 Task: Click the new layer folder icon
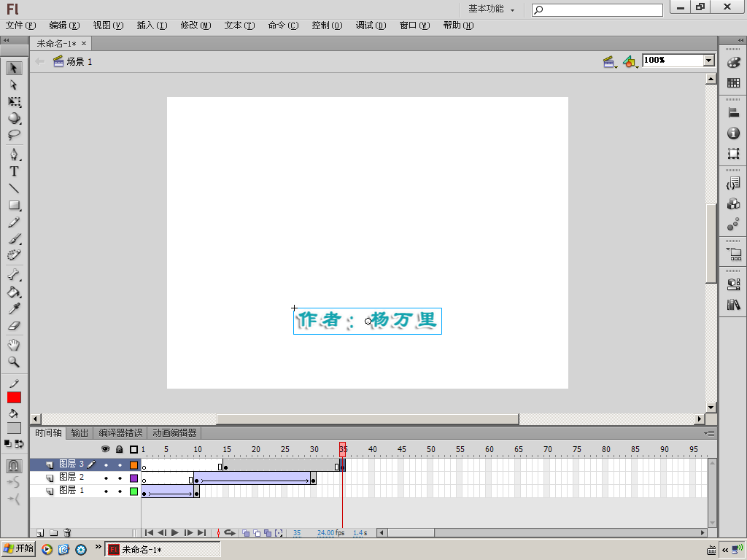tap(54, 533)
